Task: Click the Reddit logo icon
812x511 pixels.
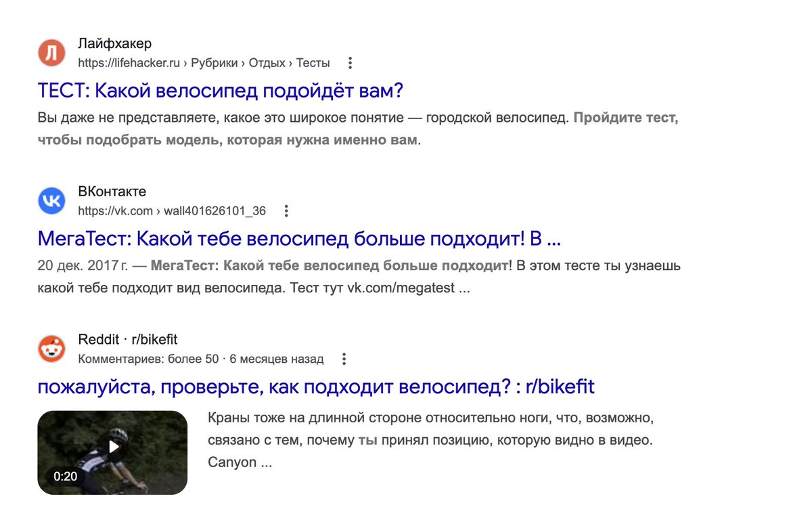Action: click(x=51, y=349)
